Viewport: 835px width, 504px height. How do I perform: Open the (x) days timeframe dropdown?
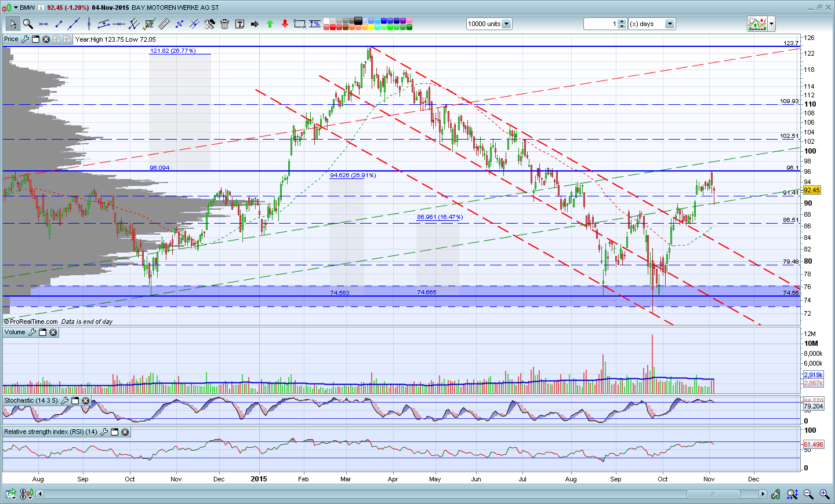670,24
